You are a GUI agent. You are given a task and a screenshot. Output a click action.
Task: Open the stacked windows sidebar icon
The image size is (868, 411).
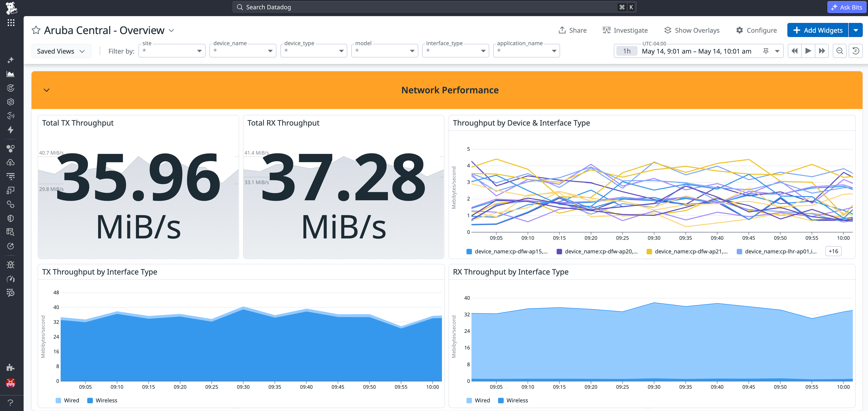[11, 190]
